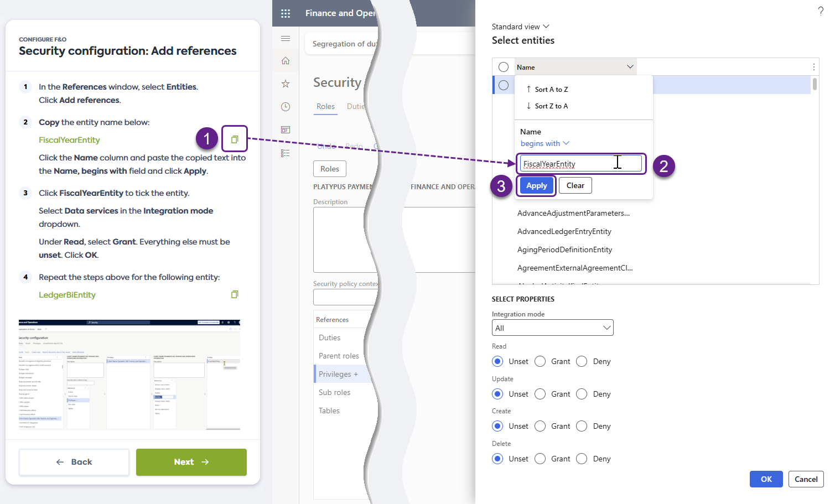Expand the Standard view selector
Viewport: 835px width, 504px height.
tap(520, 27)
